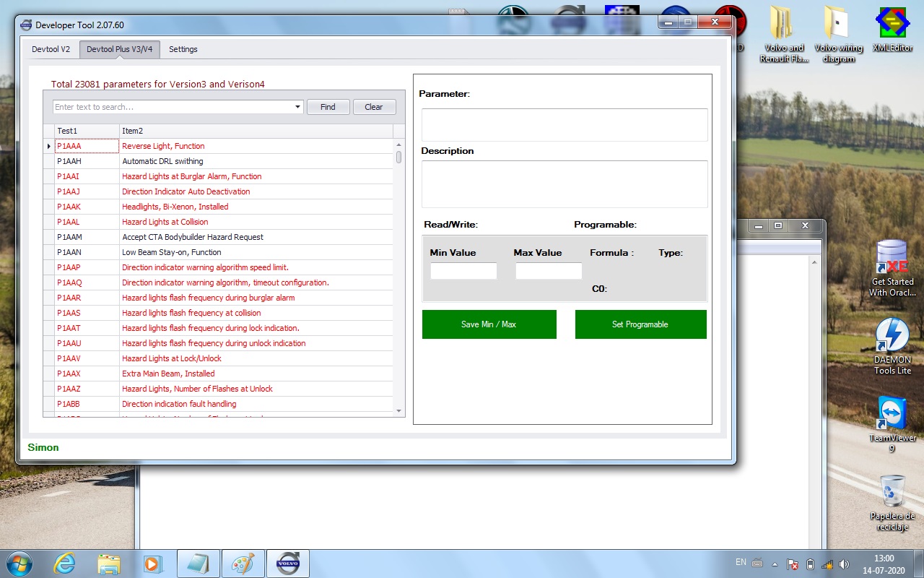
Task: Launch Internet Explorer from the taskbar
Action: (x=64, y=563)
